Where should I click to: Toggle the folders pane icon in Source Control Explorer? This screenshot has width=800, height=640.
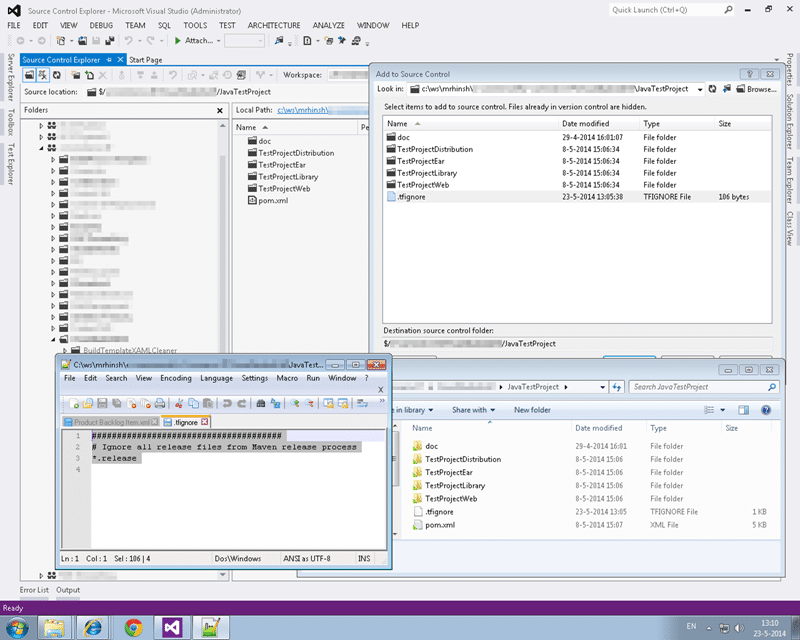click(x=30, y=75)
